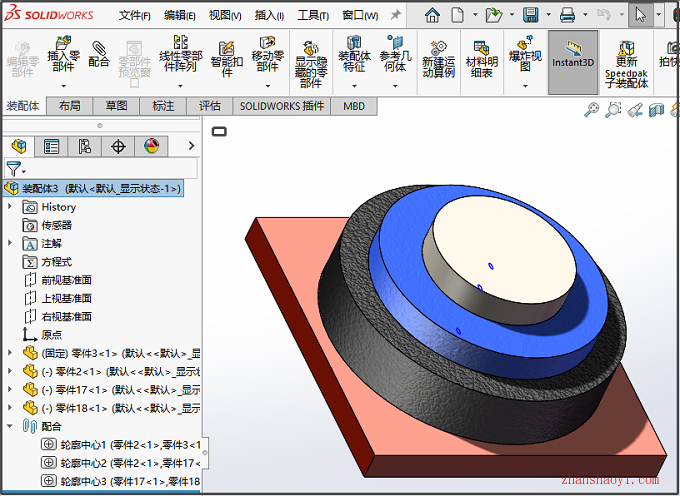Open the ConfigurationManager panel tab
680x496 pixels.
coord(85,146)
